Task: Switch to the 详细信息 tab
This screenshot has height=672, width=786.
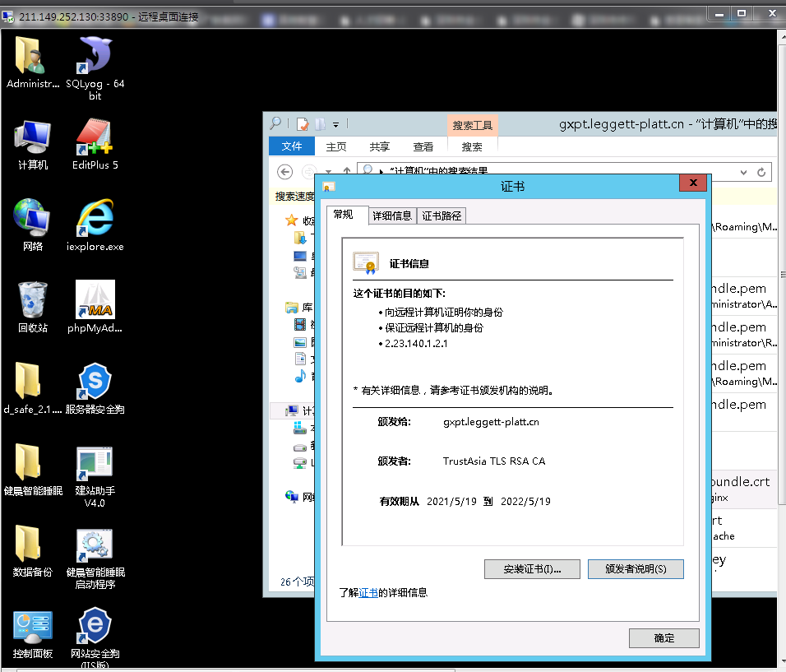Action: tap(392, 216)
